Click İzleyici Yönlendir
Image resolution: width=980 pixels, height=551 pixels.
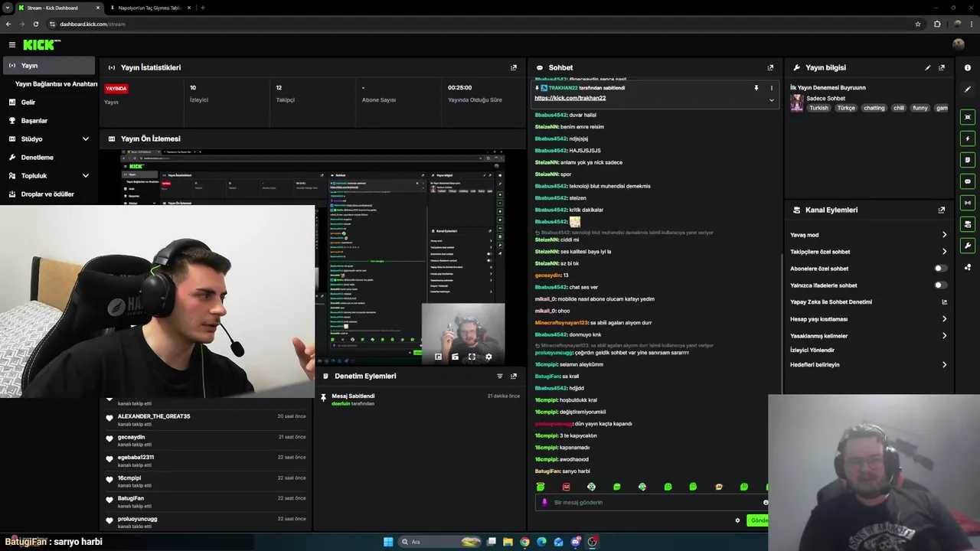812,350
